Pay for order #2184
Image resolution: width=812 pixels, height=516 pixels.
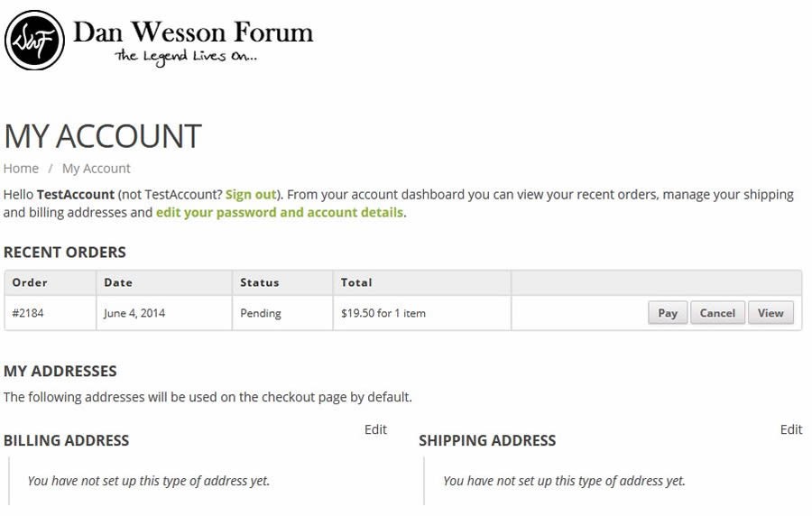(668, 313)
